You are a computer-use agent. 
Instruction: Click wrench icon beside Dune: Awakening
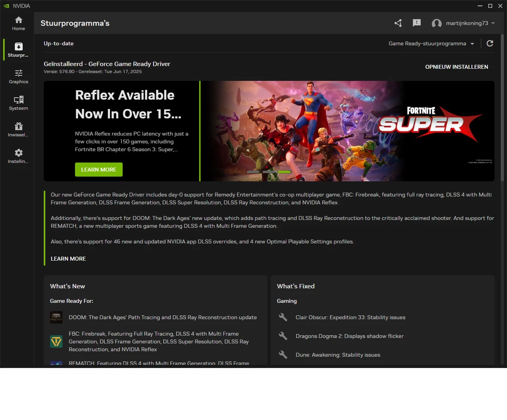pyautogui.click(x=283, y=355)
